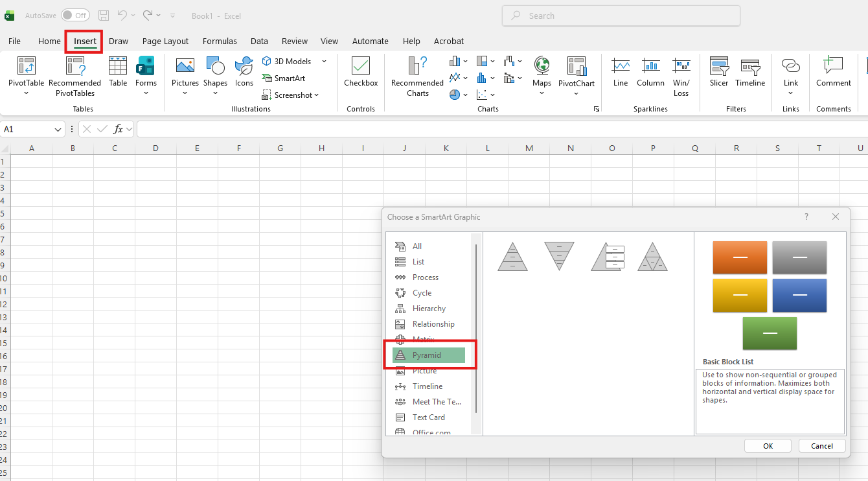The width and height of the screenshot is (868, 481).
Task: Select the Segmented Pyramid layout
Action: point(652,256)
